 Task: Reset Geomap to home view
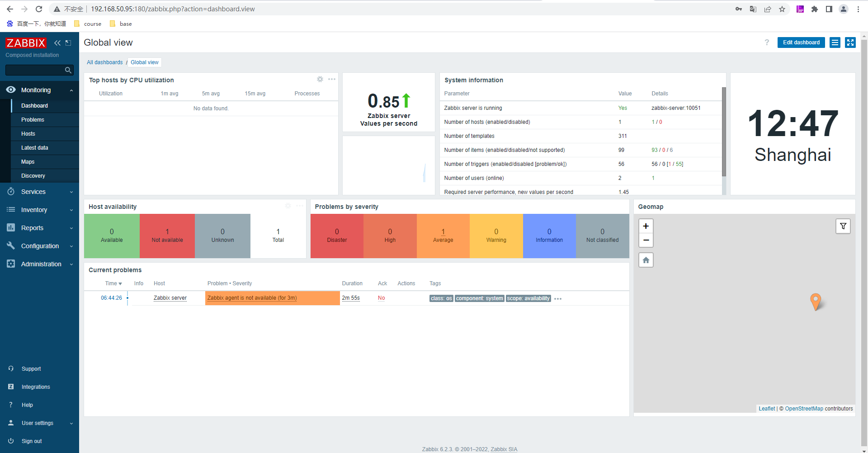point(646,260)
